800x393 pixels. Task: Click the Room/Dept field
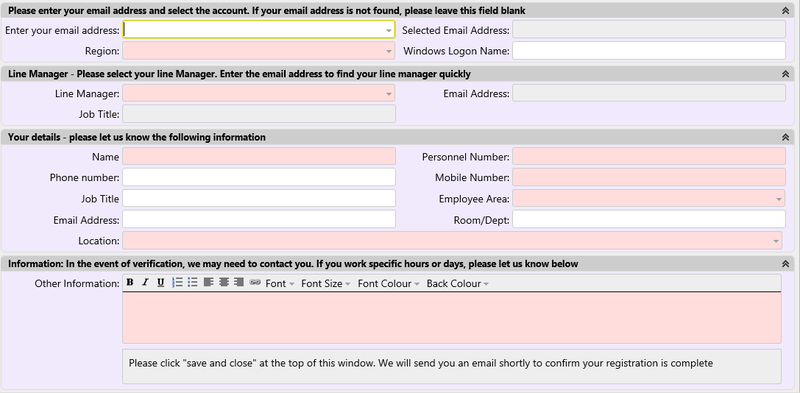tap(649, 219)
